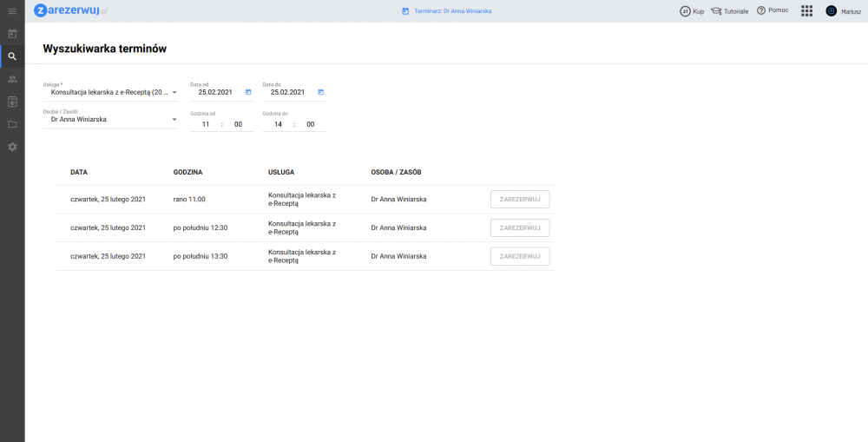Open the Pomoc help menu
The height and width of the screenshot is (442, 868).
coord(772,11)
